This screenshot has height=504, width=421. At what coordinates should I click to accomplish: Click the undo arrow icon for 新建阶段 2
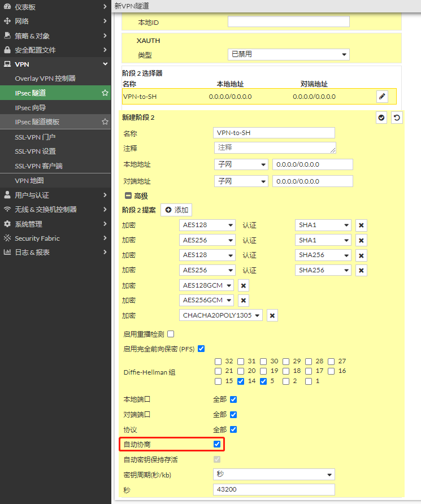(397, 118)
